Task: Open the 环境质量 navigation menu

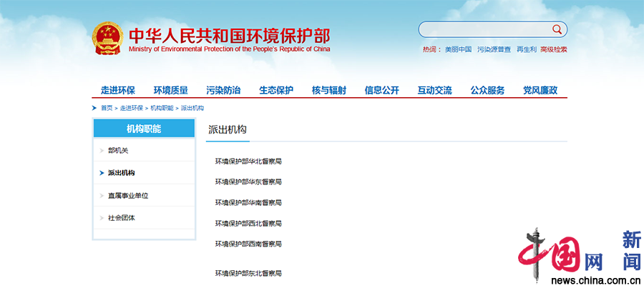Action: click(171, 90)
